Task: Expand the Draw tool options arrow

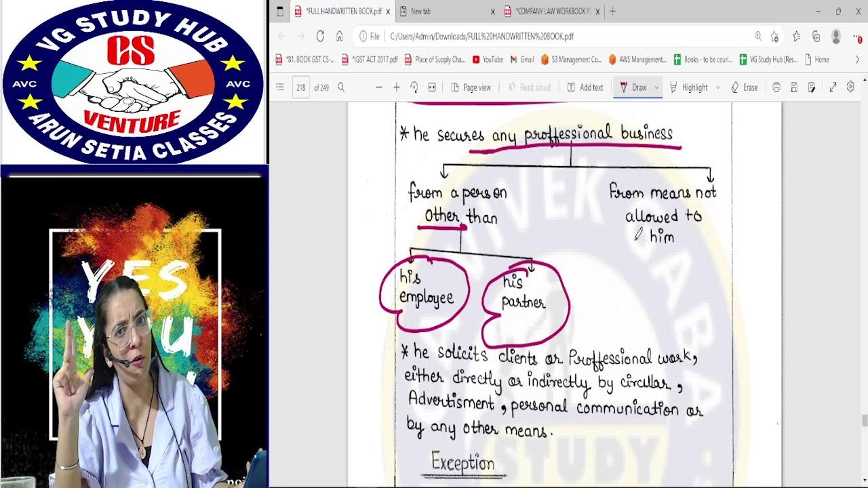Action: coord(656,87)
